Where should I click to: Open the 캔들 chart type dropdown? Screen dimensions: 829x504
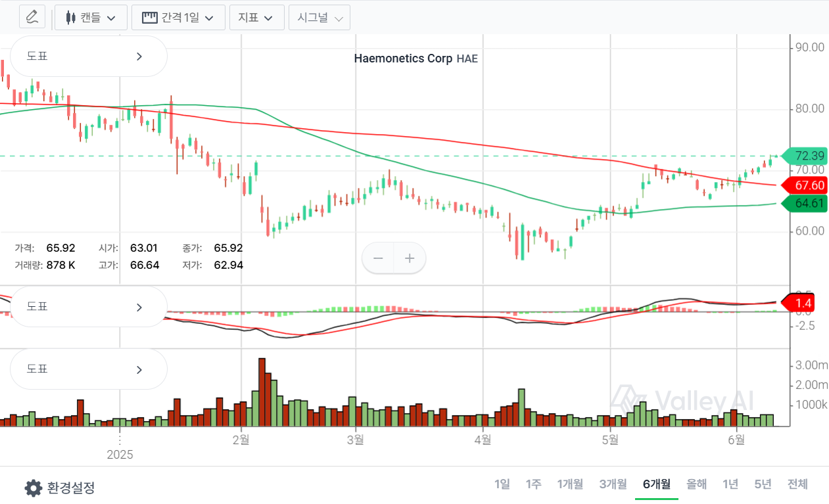[91, 17]
